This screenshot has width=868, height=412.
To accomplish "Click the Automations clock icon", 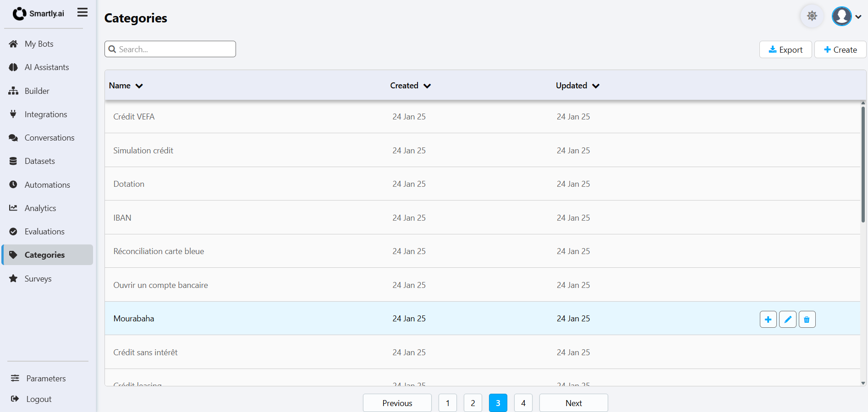I will (x=13, y=184).
